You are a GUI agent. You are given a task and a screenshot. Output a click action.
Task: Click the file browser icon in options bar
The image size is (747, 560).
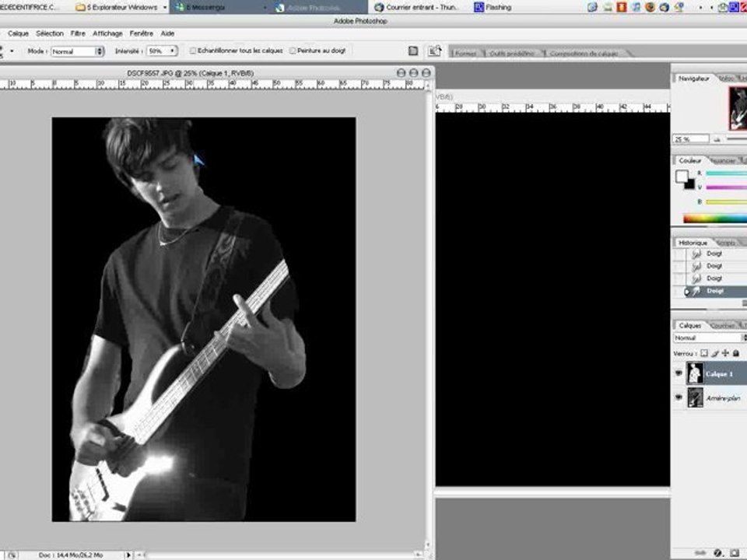[434, 51]
